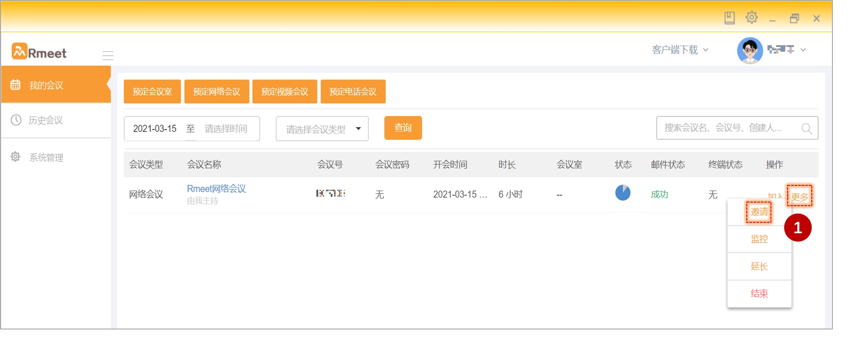
Task: Collapse the sidebar with hamburger icon
Action: click(108, 55)
